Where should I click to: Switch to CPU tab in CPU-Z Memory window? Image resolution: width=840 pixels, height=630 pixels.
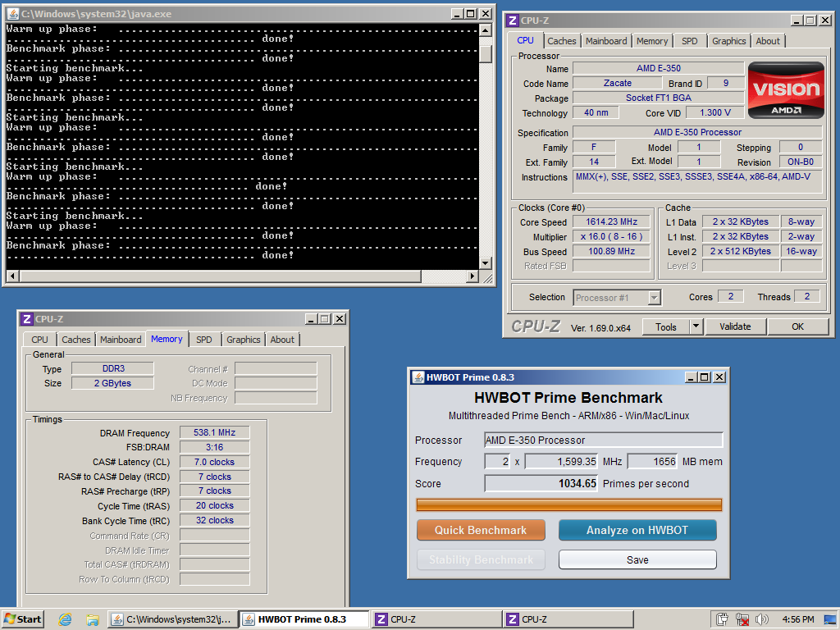coord(39,340)
